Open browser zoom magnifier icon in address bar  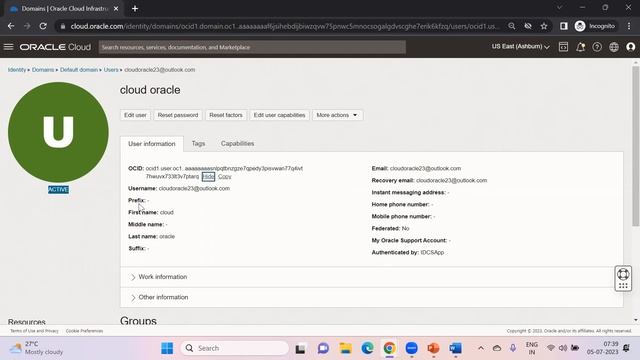coord(511,26)
